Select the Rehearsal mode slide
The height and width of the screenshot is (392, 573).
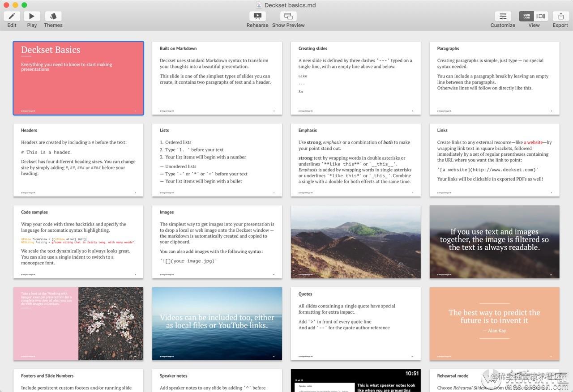click(x=495, y=380)
